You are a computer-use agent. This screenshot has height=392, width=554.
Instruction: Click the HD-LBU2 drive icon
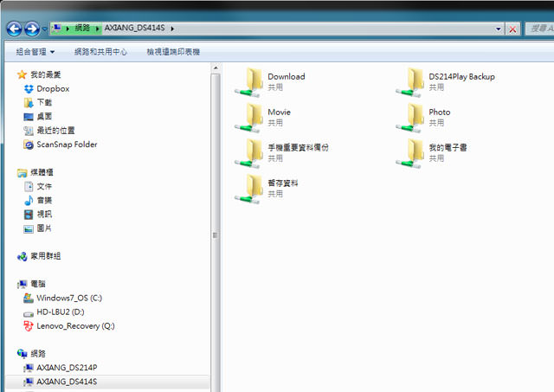(x=29, y=313)
